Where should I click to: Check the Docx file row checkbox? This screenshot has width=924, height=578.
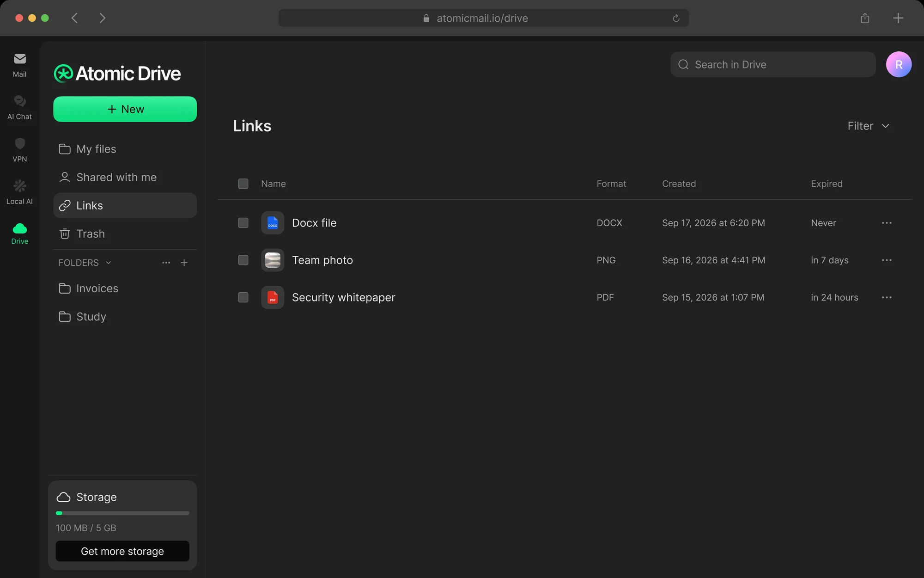click(243, 223)
